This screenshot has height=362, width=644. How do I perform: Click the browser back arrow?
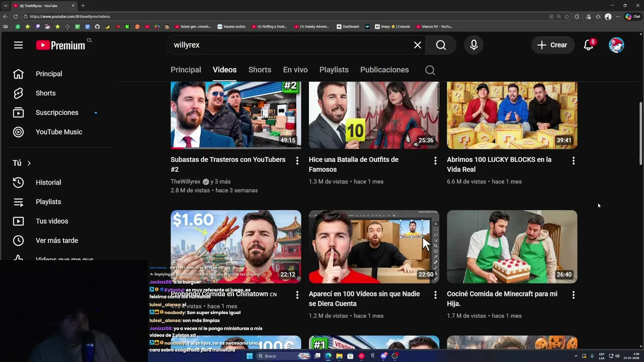click(6, 17)
